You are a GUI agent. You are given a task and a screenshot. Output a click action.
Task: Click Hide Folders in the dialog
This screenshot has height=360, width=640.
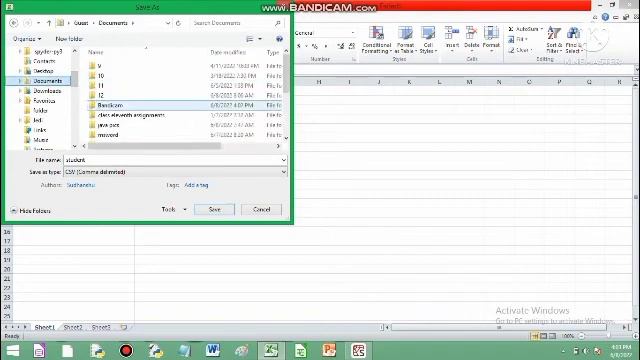tap(31, 211)
